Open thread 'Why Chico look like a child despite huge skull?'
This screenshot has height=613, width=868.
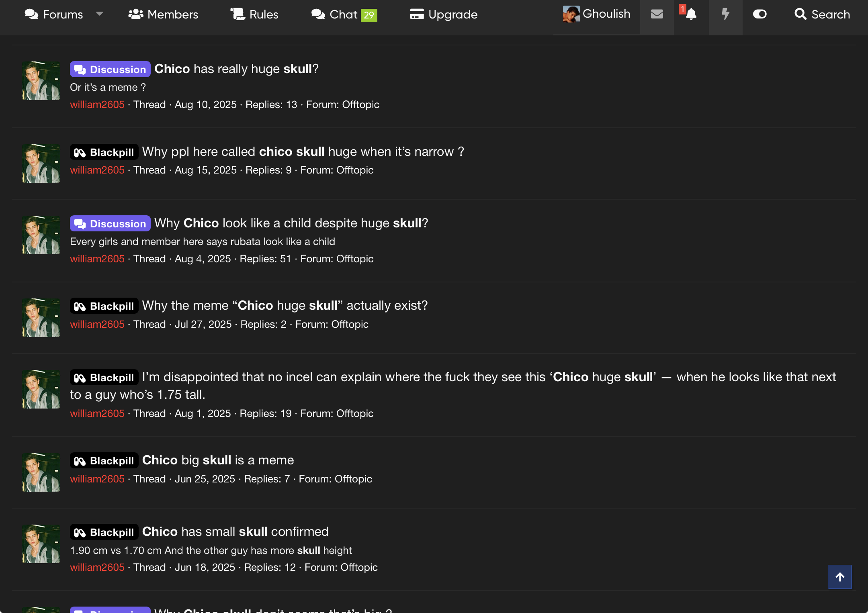click(x=291, y=223)
